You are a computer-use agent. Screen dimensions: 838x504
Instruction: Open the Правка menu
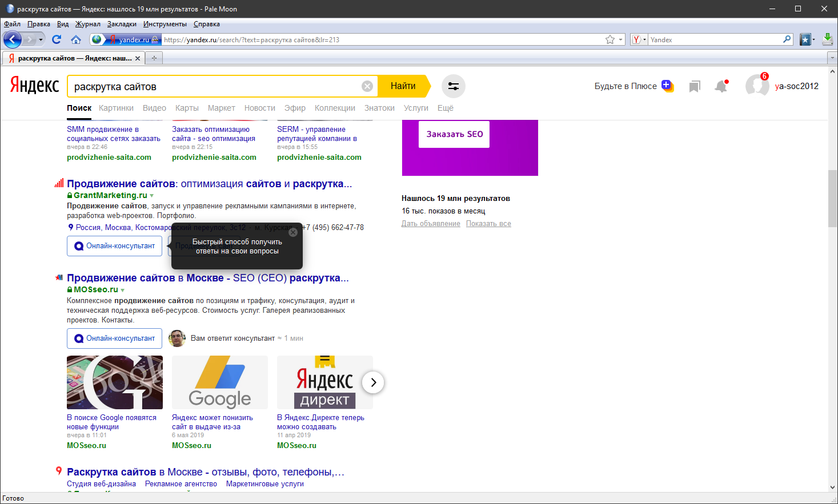point(39,24)
